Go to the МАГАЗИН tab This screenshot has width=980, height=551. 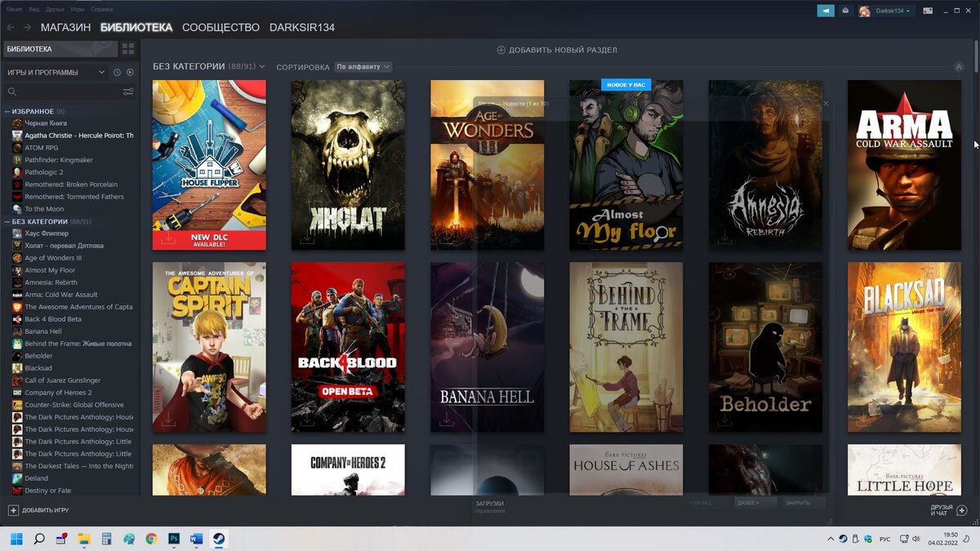pyautogui.click(x=65, y=28)
